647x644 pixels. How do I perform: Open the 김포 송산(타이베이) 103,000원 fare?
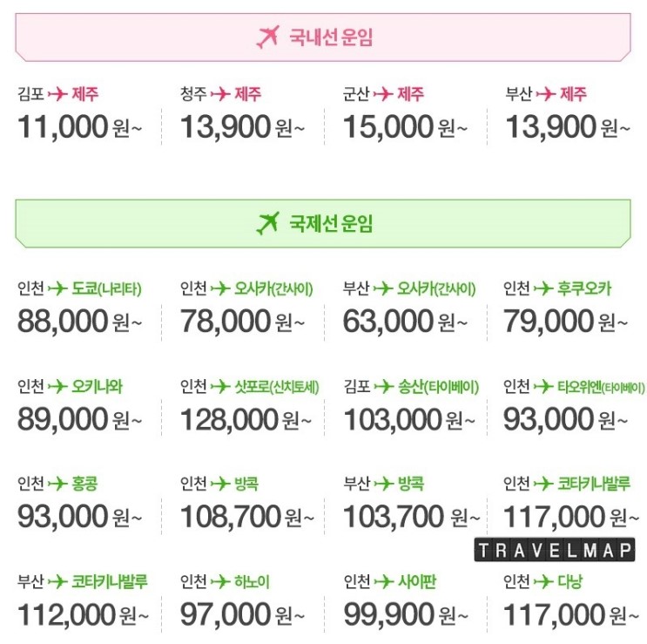coord(411,406)
